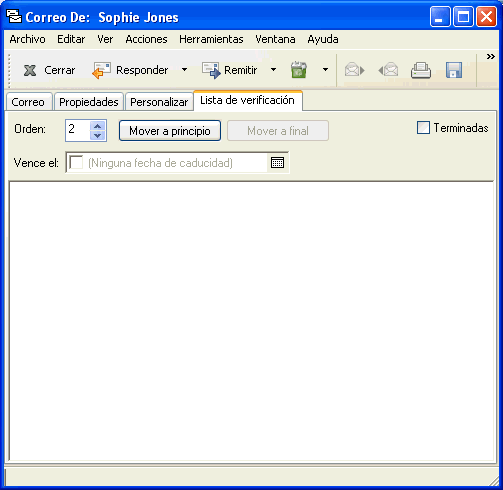This screenshot has width=503, height=490.
Task: Click the Responder reply icon
Action: click(x=102, y=70)
